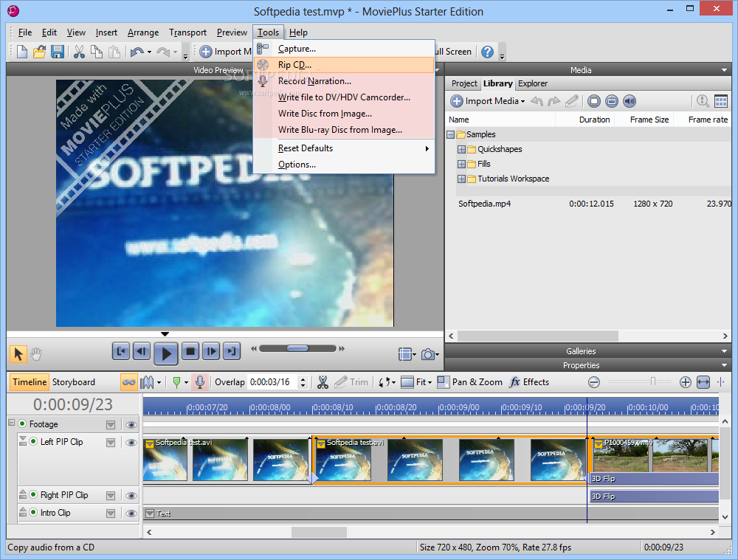Switch to the Storyboard tab
Image resolution: width=738 pixels, height=560 pixels.
point(73,382)
